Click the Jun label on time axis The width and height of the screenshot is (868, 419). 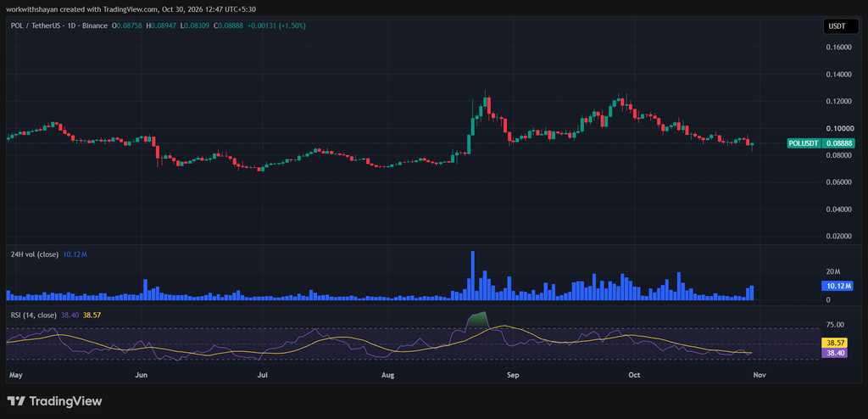pyautogui.click(x=142, y=375)
